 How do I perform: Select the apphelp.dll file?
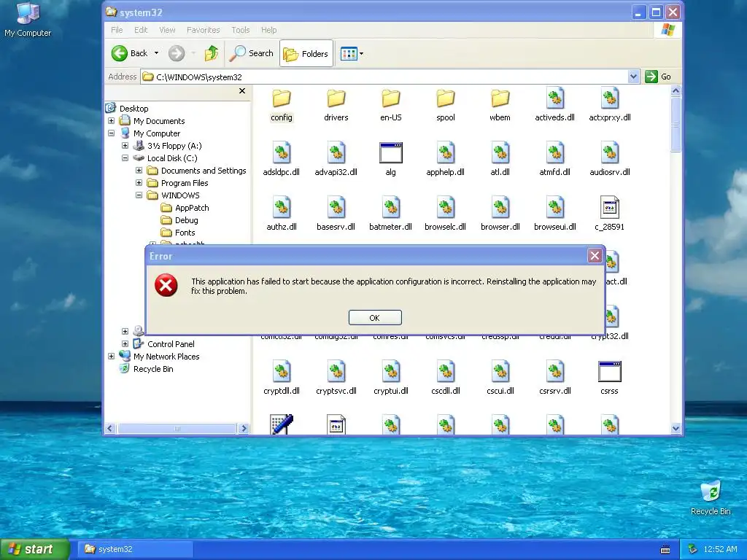coord(446,160)
